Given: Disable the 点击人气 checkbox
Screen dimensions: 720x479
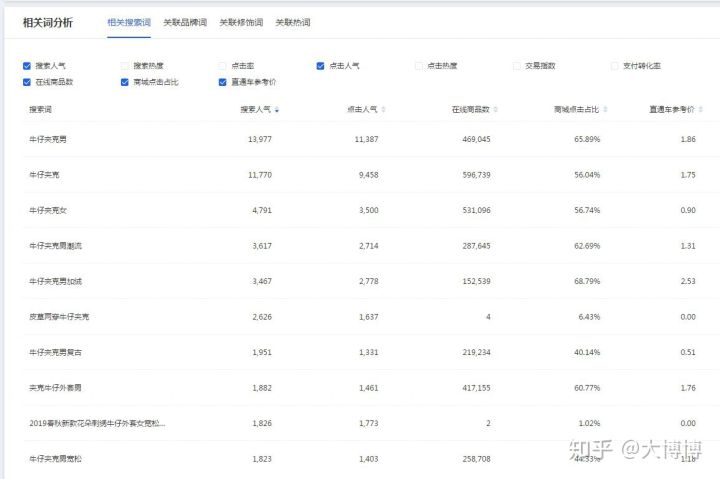Looking at the screenshot, I should [321, 66].
